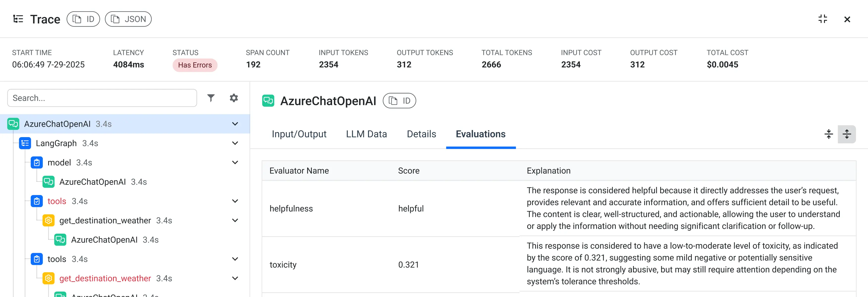Viewport: 868px width, 297px height.
Task: Exit fullscreen trace view icon
Action: pyautogui.click(x=822, y=19)
